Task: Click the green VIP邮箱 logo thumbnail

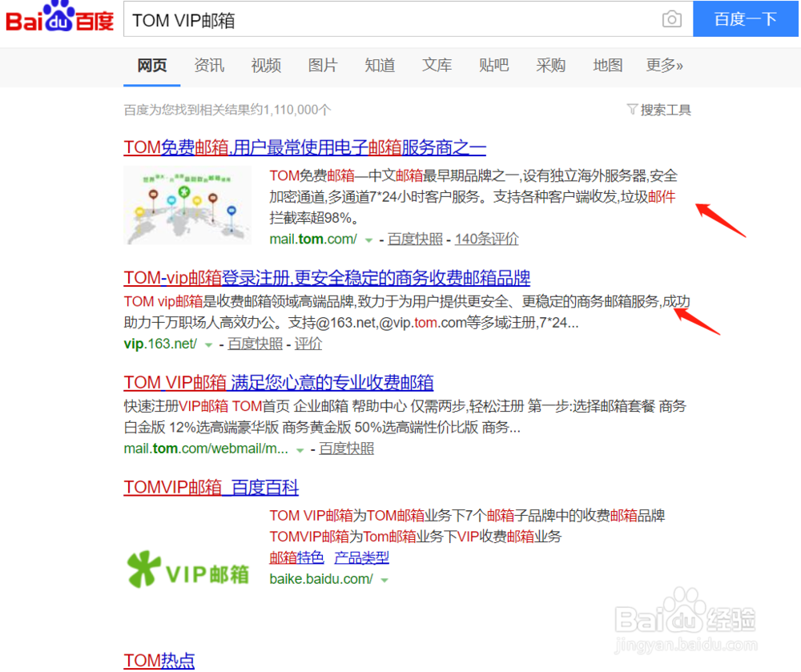Action: (187, 569)
